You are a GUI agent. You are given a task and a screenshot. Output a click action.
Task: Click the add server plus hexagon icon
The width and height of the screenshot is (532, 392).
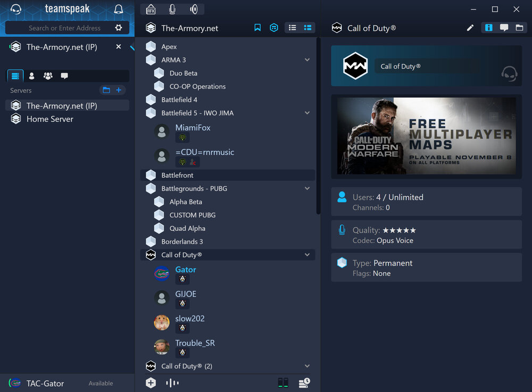pyautogui.click(x=151, y=383)
